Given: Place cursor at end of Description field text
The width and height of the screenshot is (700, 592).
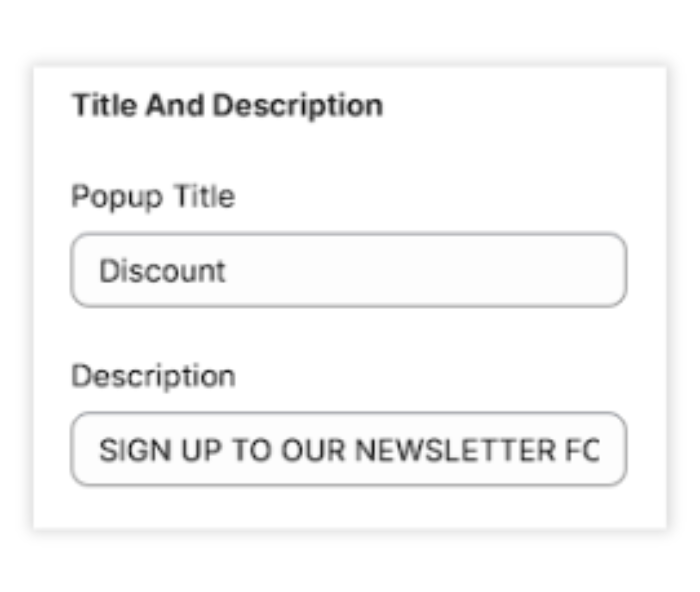Looking at the screenshot, I should pyautogui.click(x=601, y=449).
